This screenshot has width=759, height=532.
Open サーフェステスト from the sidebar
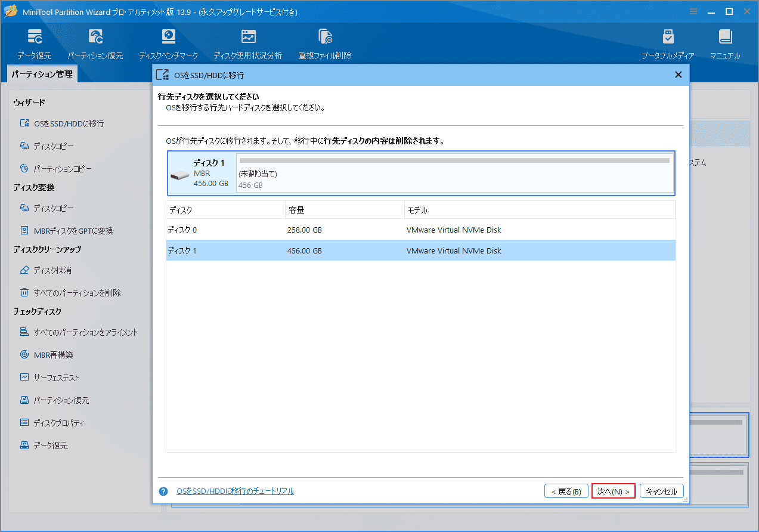(49, 378)
